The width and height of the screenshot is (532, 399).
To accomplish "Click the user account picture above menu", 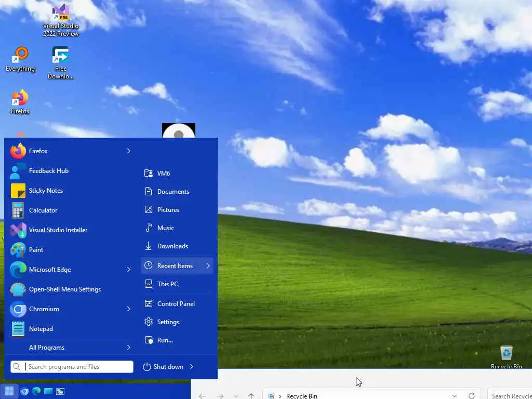I will 179,130.
